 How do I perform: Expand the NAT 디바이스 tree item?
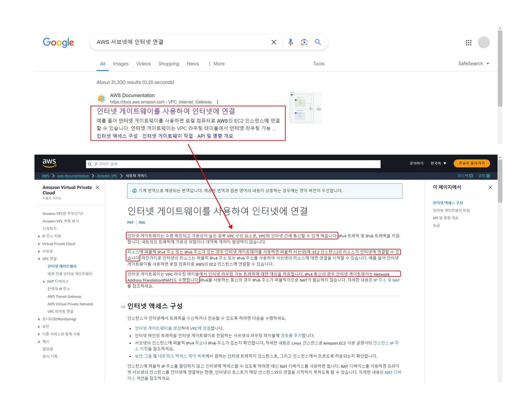point(44,282)
